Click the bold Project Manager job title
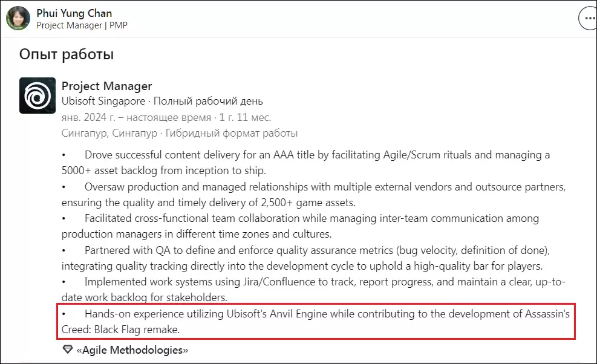 pos(106,86)
